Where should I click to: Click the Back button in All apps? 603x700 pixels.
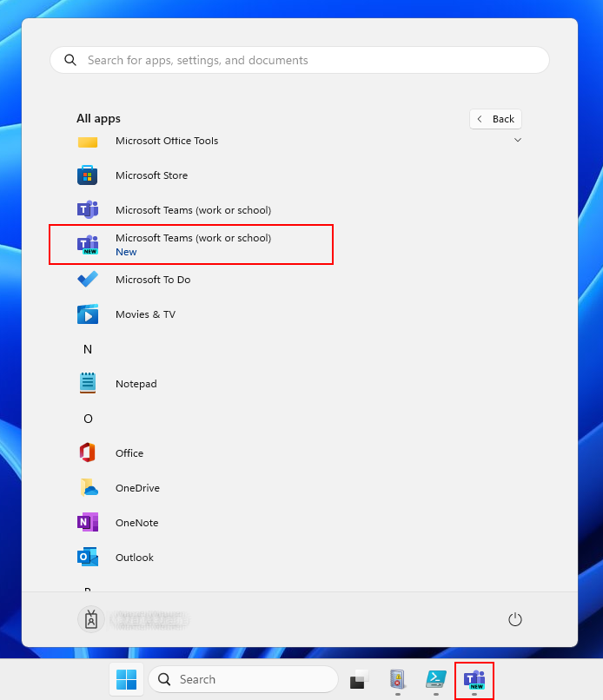coord(495,119)
